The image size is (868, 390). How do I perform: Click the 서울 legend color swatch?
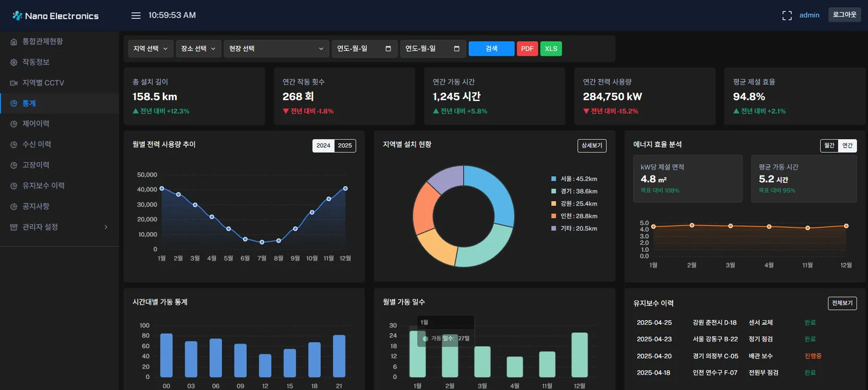(553, 179)
